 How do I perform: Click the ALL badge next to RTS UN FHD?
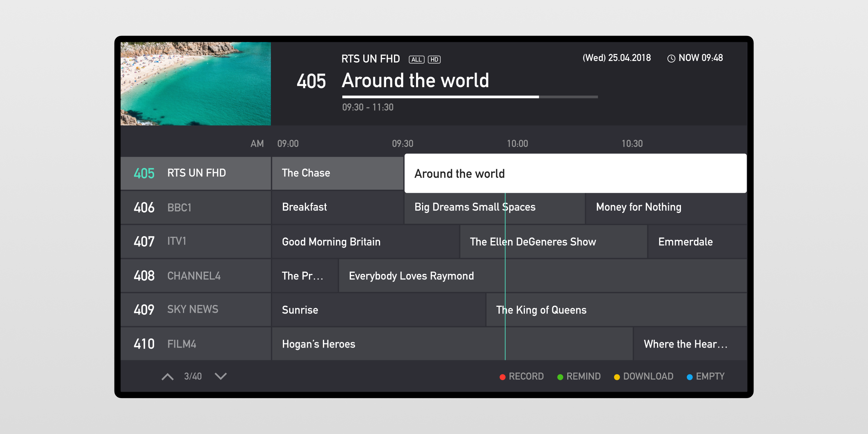(416, 59)
